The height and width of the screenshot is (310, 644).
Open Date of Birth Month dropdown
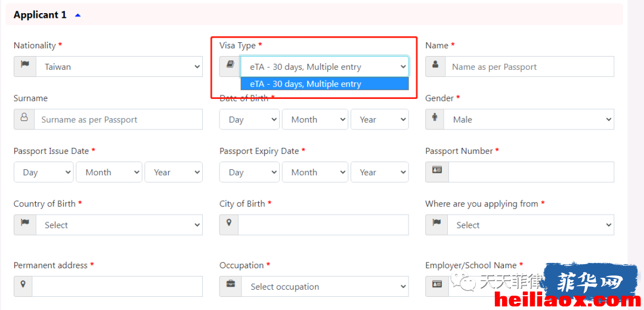coord(315,119)
